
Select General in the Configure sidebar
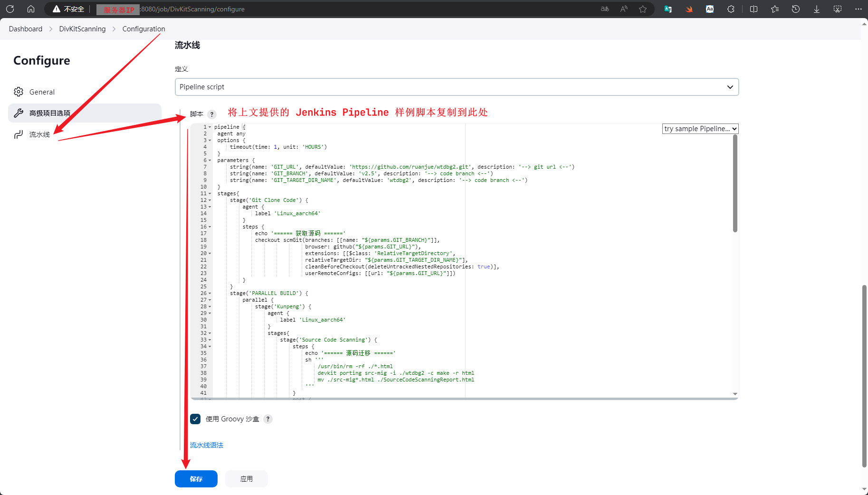[x=85, y=92]
